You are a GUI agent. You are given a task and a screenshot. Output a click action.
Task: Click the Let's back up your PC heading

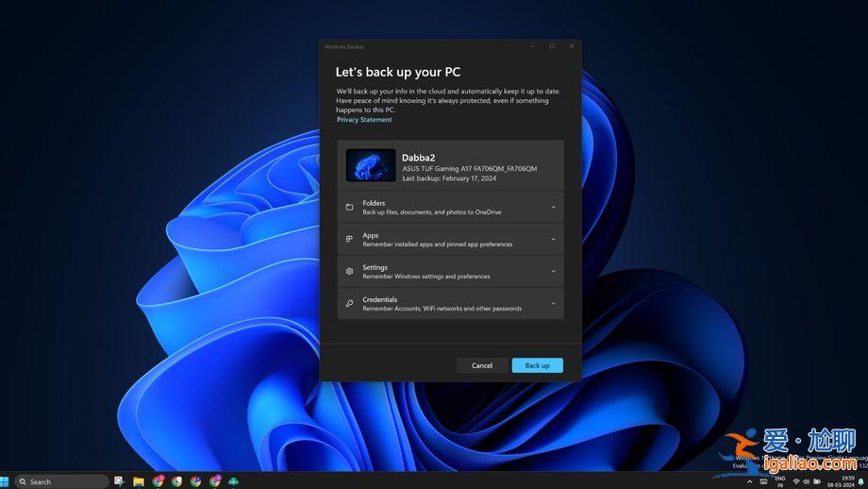[398, 72]
